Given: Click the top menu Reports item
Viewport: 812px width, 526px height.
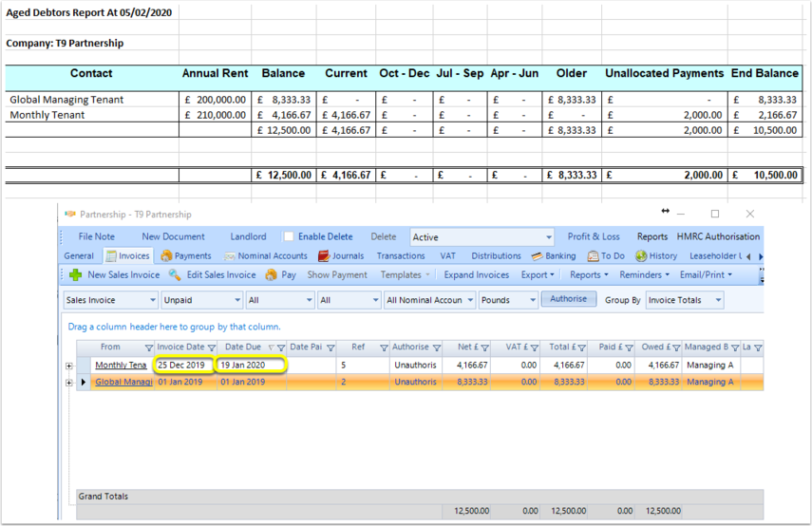Looking at the screenshot, I should (652, 236).
